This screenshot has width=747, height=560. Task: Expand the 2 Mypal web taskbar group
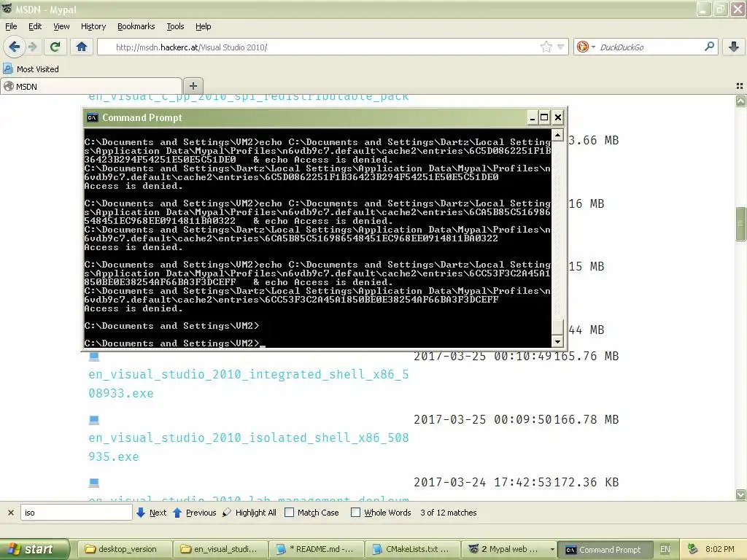(509, 549)
